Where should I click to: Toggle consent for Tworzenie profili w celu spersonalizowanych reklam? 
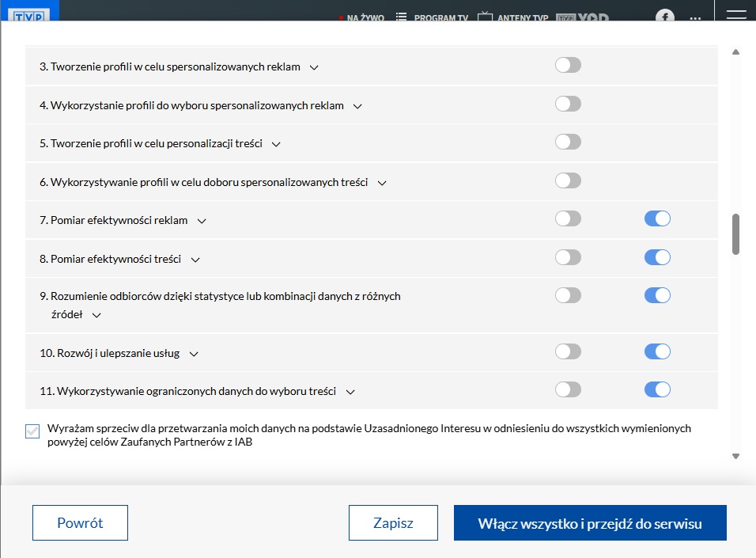point(568,65)
